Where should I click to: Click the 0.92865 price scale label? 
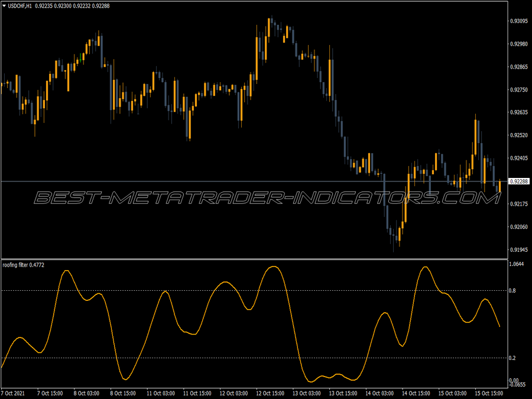pyautogui.click(x=519, y=67)
